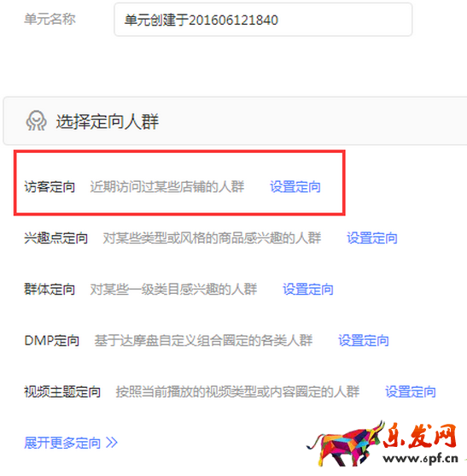Select the DMP定向 label
The image size is (467, 476).
coord(51,341)
